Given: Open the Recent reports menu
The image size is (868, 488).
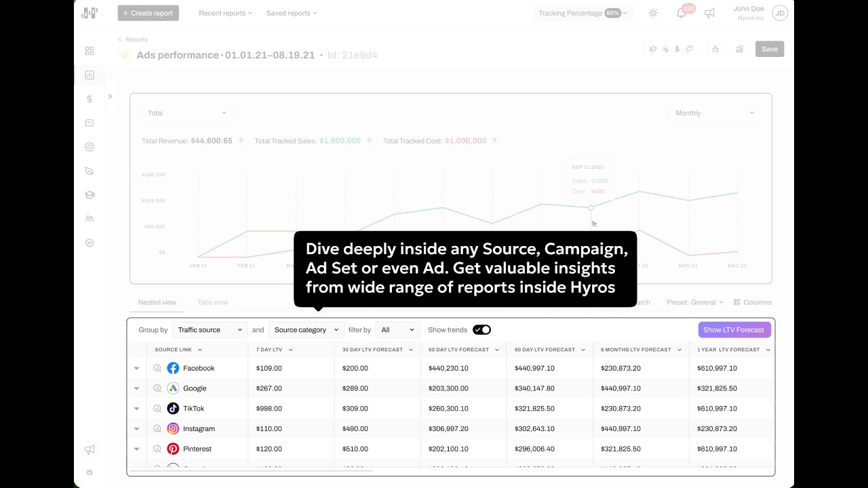Looking at the screenshot, I should point(225,13).
